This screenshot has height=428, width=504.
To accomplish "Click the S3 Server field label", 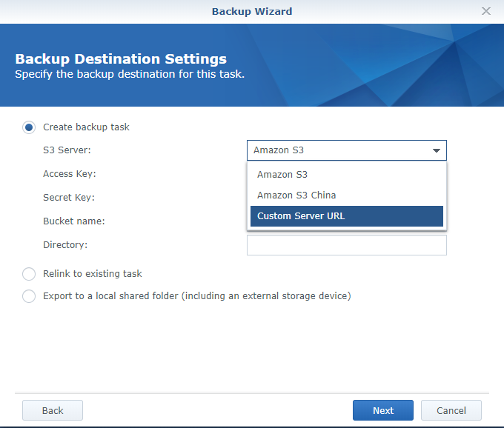I will [67, 150].
